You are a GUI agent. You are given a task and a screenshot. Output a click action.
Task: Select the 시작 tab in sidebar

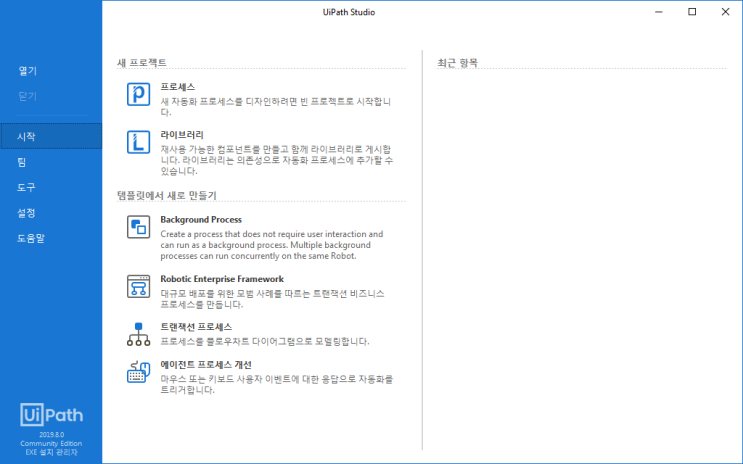[x=51, y=136]
